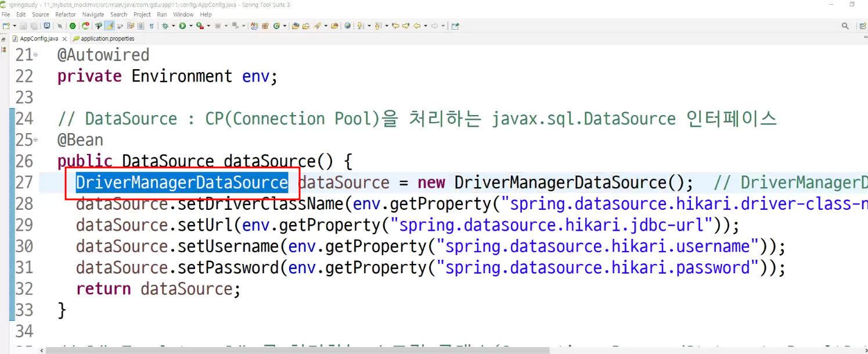The image size is (868, 354).
Task: Click the Open Type icon
Action: click(254, 26)
